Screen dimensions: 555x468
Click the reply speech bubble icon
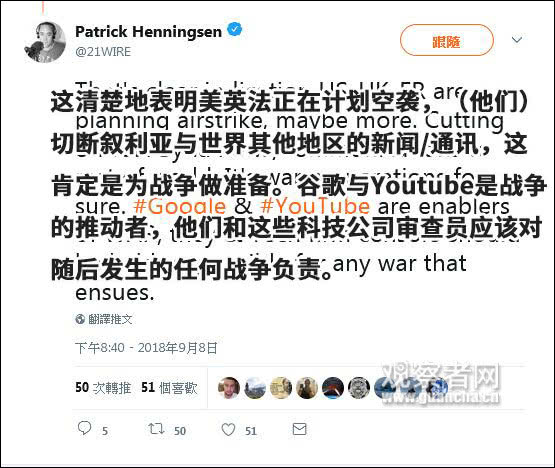[x=84, y=428]
